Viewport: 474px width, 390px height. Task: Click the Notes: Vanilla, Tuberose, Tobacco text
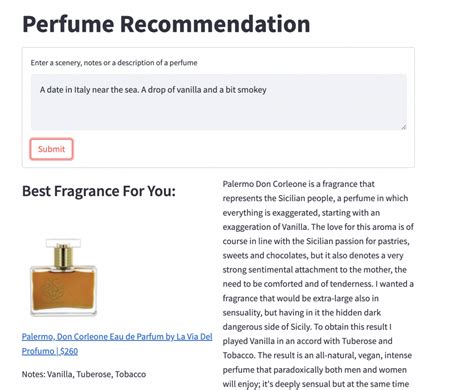point(84,374)
